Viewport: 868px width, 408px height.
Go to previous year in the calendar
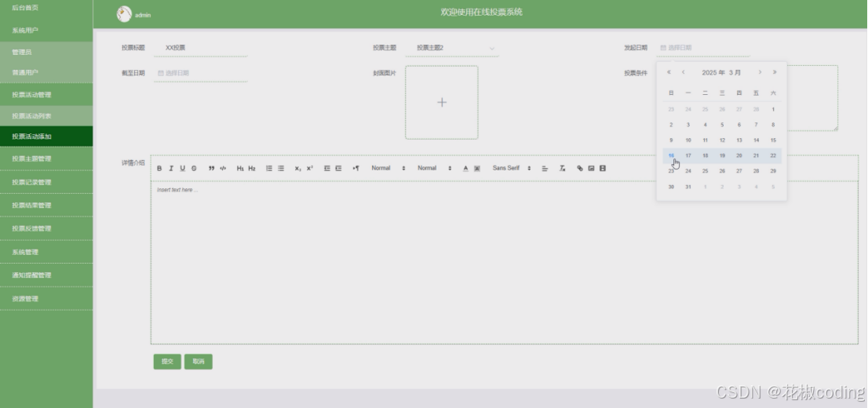click(x=669, y=72)
